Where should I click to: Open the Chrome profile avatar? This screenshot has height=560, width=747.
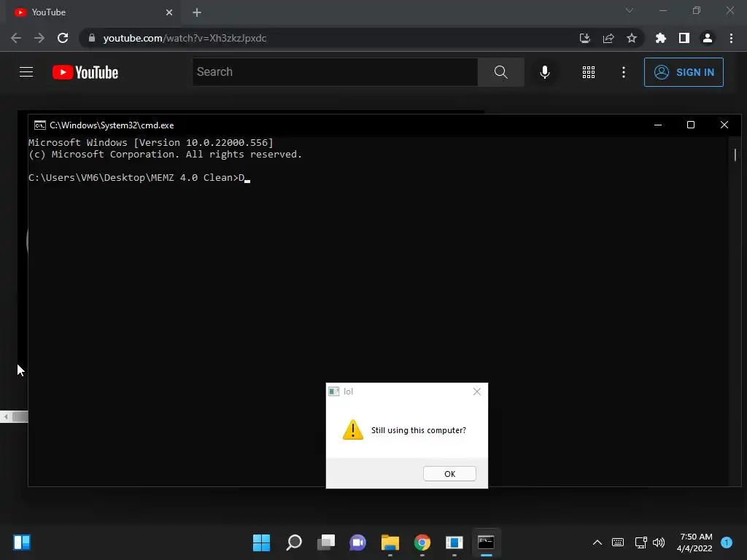[708, 38]
